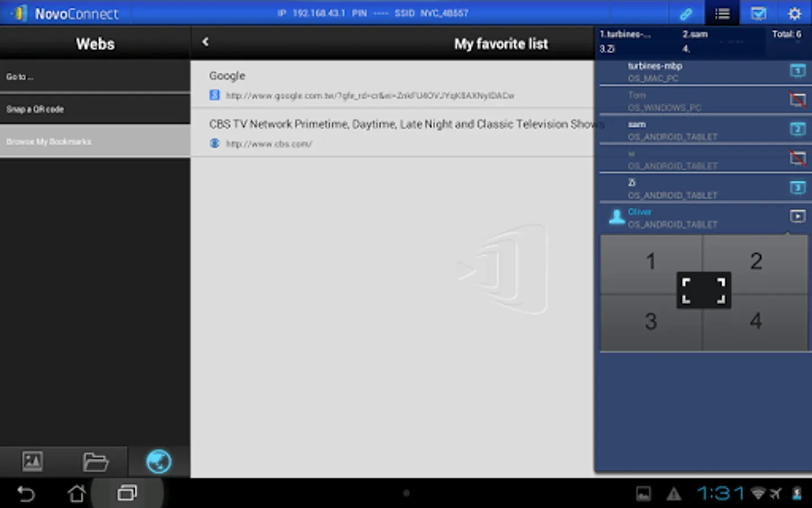Open the CBS TV Network bookmark title
The image size is (812, 508).
click(x=406, y=124)
